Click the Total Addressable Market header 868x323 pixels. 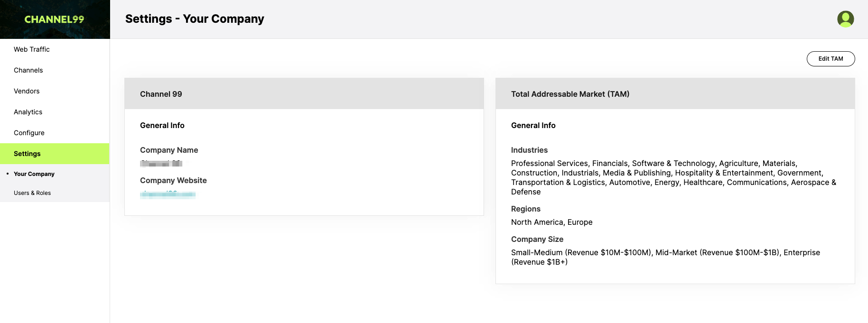[x=675, y=94]
